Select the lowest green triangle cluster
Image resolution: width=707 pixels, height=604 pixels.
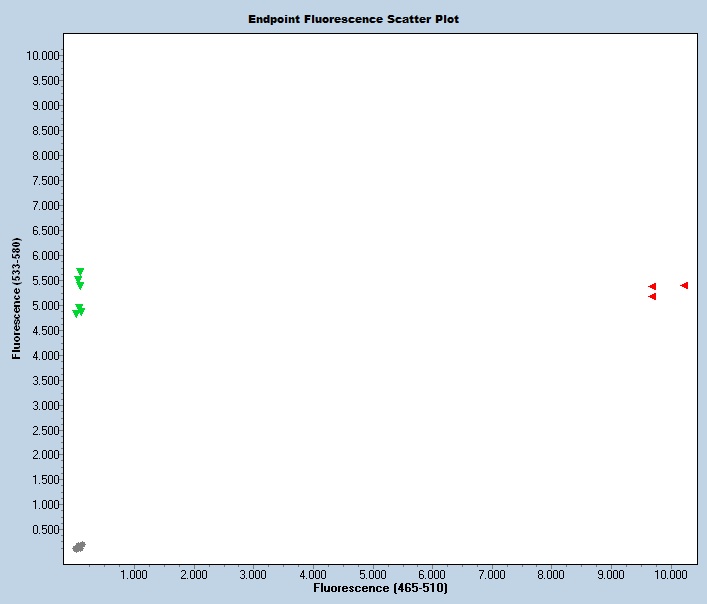point(78,311)
